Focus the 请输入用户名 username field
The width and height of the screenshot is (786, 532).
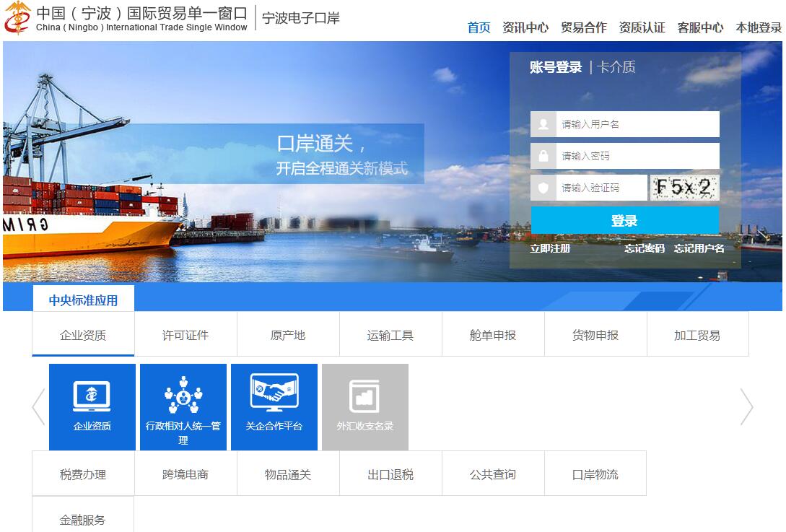(x=637, y=124)
